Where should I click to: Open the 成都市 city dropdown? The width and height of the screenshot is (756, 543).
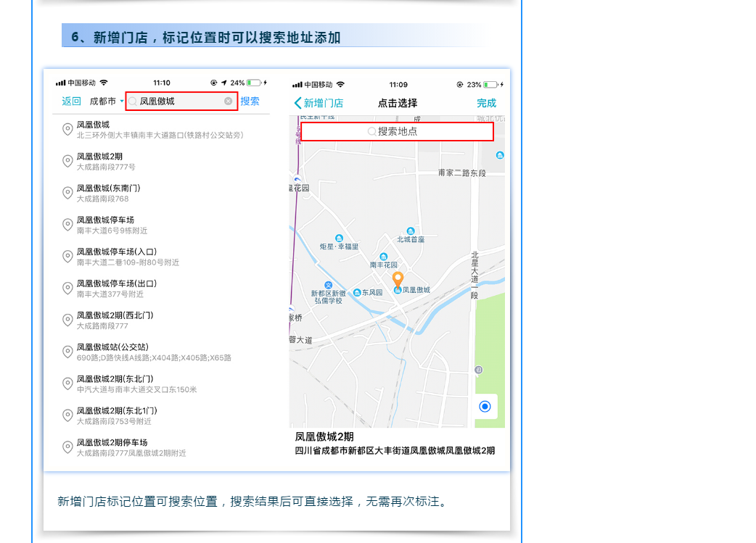(107, 101)
